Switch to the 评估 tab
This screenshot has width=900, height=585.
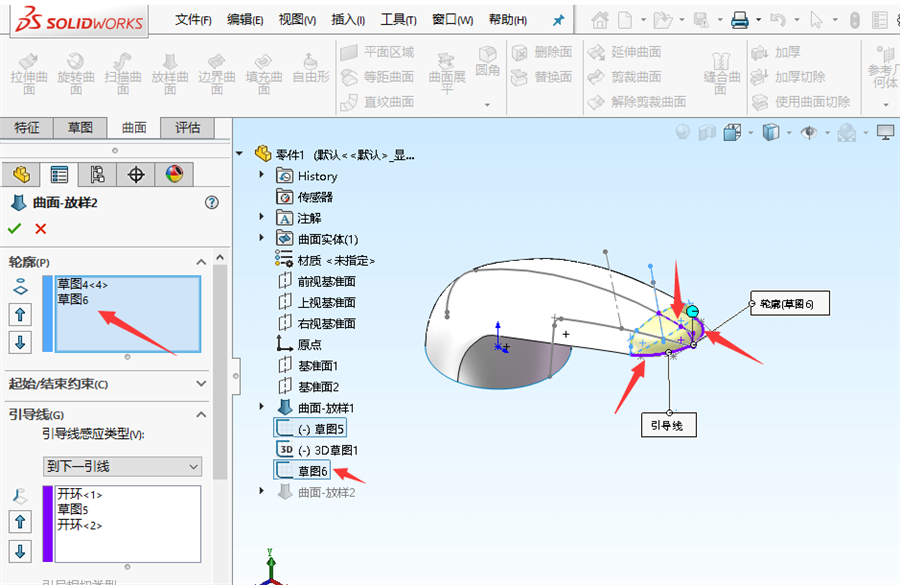188,127
